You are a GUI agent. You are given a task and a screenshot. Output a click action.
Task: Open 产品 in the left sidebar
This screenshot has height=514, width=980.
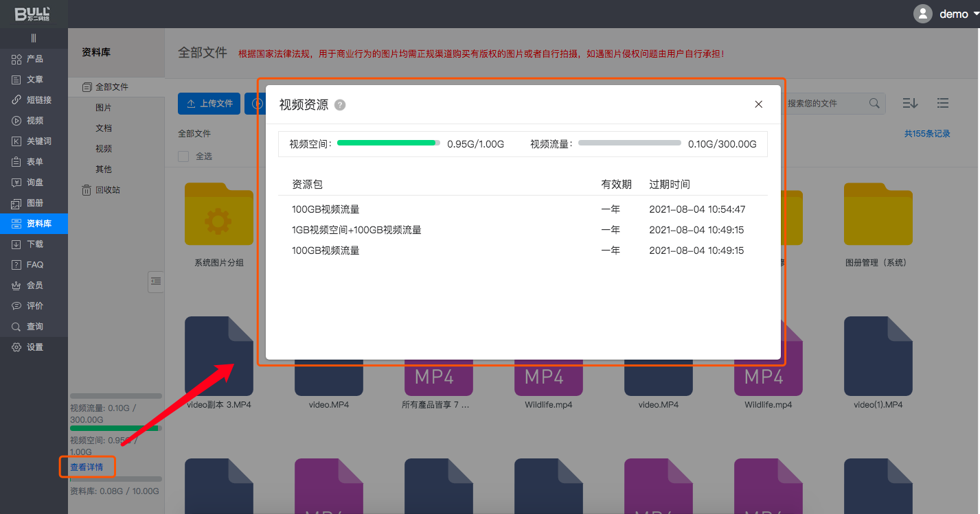[34, 59]
